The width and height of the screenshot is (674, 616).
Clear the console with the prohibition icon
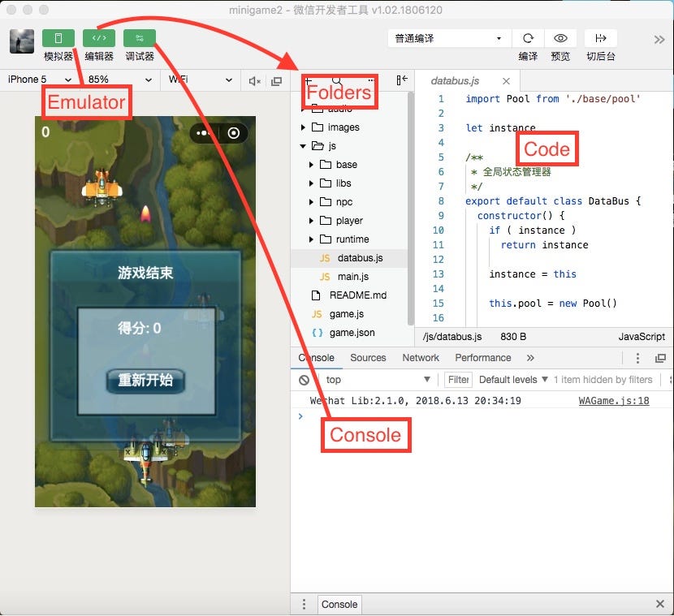coord(302,379)
